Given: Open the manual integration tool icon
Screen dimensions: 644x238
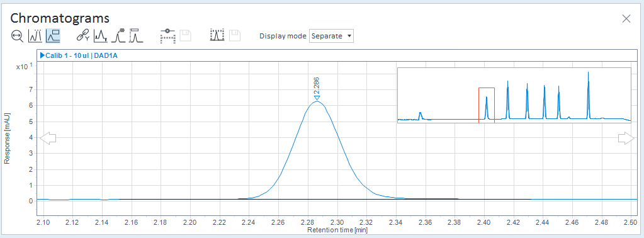Looking at the screenshot, I should [168, 36].
